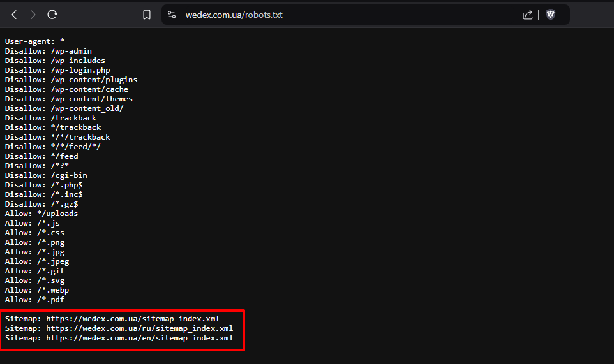Click the 'Disallow: /wp-login.php' line
This screenshot has height=364, width=614.
[x=57, y=70]
